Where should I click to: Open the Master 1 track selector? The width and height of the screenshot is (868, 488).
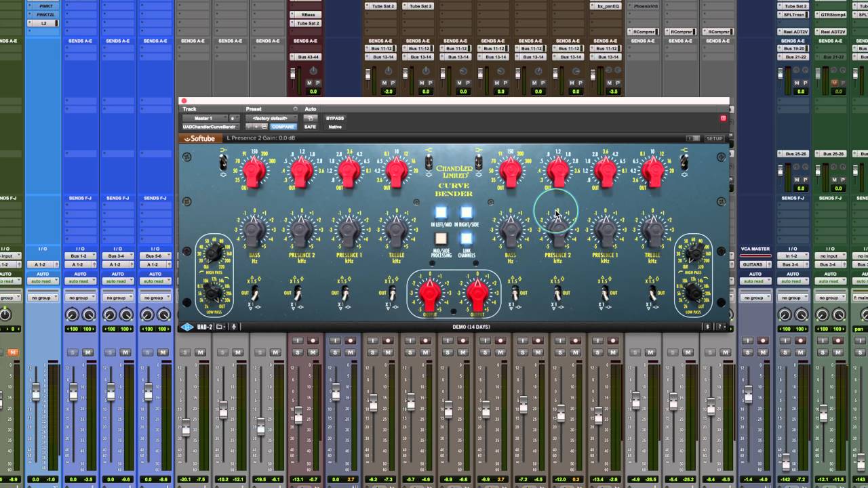coord(204,118)
